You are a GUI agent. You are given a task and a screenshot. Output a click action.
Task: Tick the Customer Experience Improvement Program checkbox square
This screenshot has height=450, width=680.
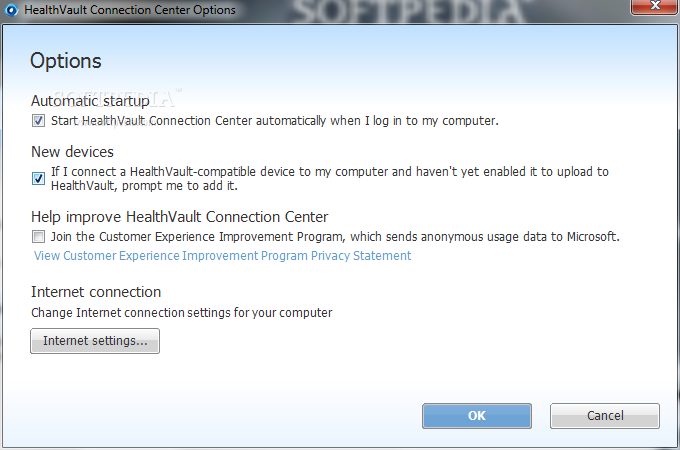pyautogui.click(x=38, y=237)
